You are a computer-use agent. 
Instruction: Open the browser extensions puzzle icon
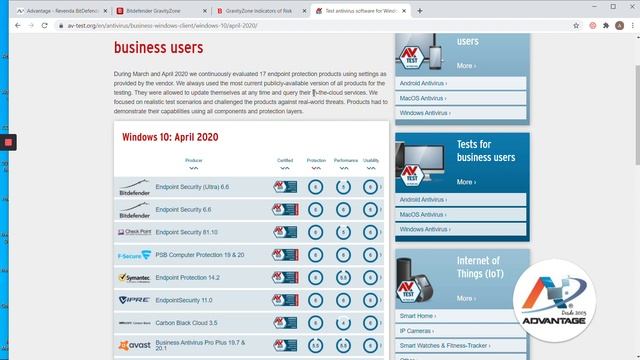point(606,25)
